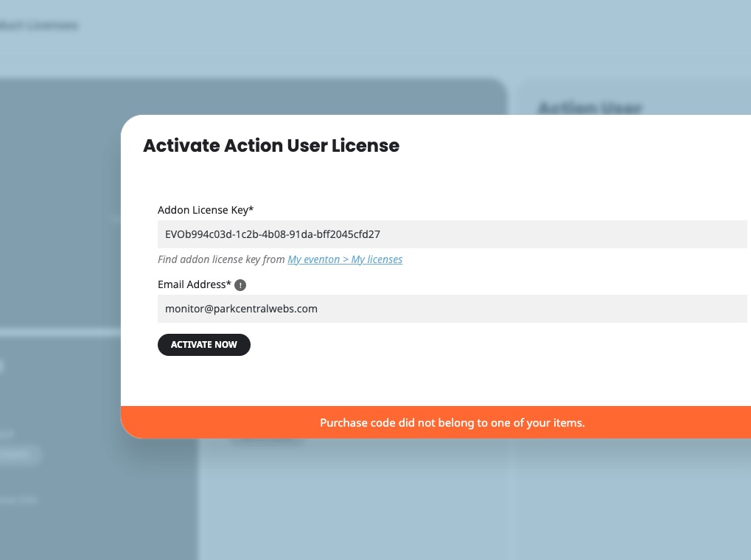Screen dimensions: 751x560
Task: Click the Activate Action User License heading
Action: coord(271,146)
